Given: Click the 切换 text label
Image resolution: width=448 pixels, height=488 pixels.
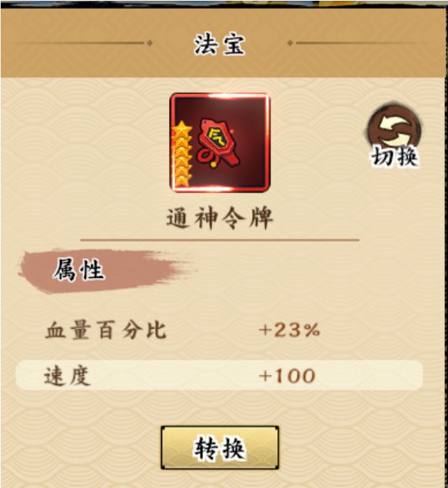Looking at the screenshot, I should point(394,155).
